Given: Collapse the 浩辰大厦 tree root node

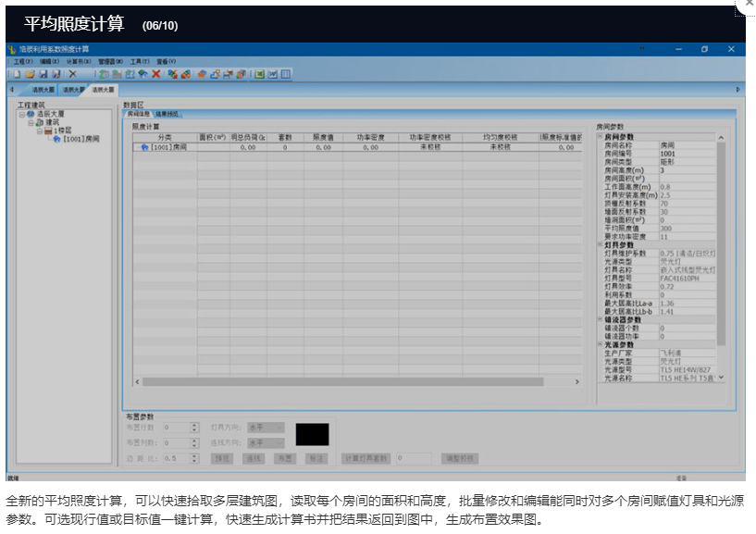Looking at the screenshot, I should (21, 115).
